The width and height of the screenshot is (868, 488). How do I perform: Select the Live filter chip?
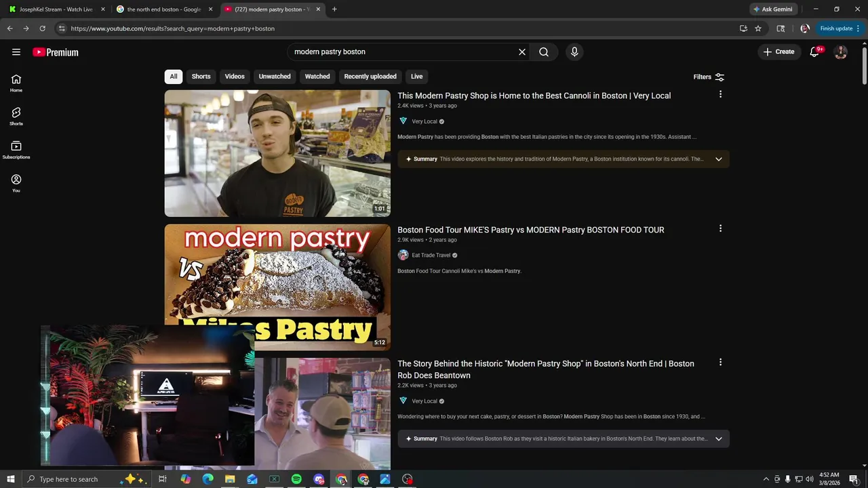(417, 77)
